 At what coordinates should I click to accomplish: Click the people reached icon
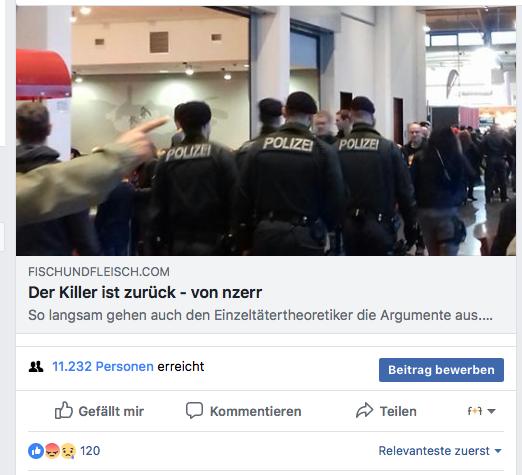tap(36, 367)
